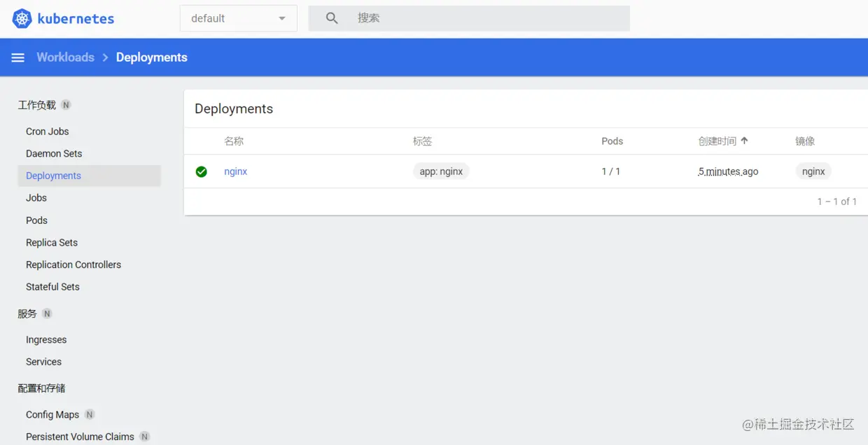868x445 pixels.
Task: Click the 标签 column header
Action: (x=423, y=141)
